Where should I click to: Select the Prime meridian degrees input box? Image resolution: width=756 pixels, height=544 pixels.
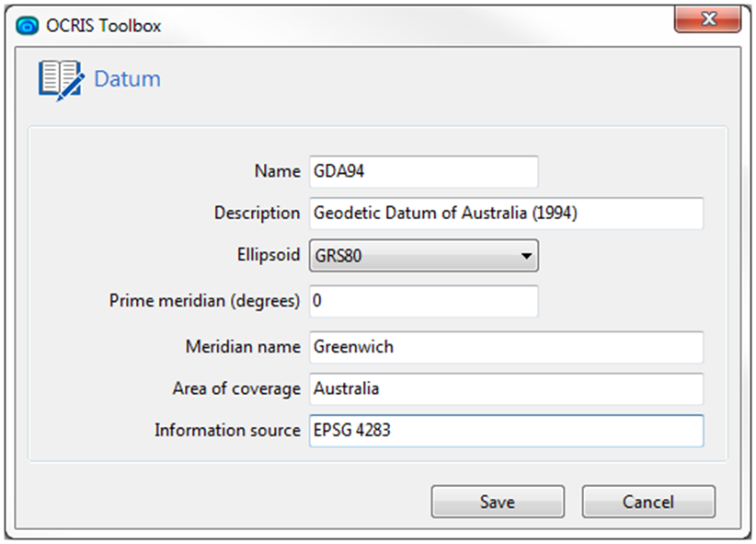[424, 301]
